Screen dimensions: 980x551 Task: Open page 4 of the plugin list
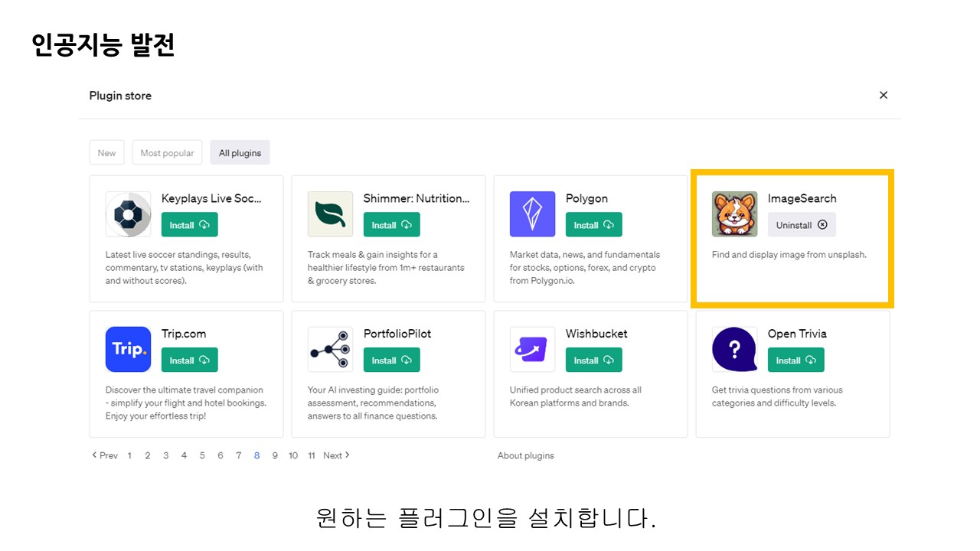tap(184, 455)
